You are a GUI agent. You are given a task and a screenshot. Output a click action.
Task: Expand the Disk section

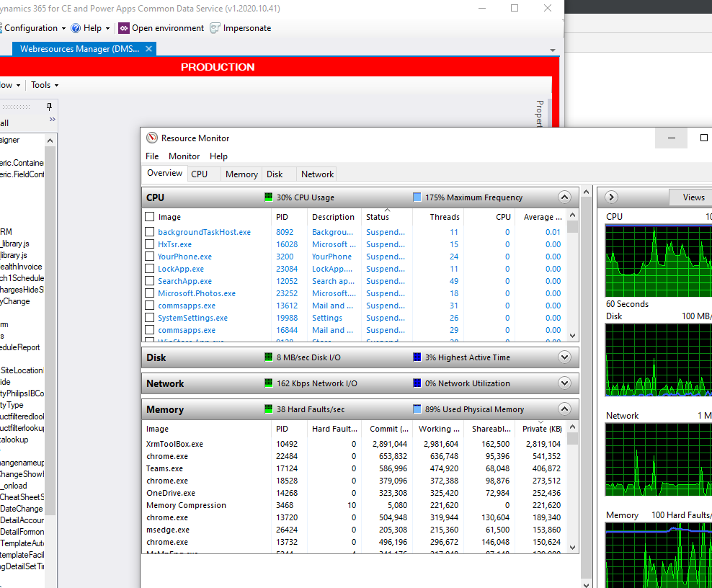click(564, 357)
